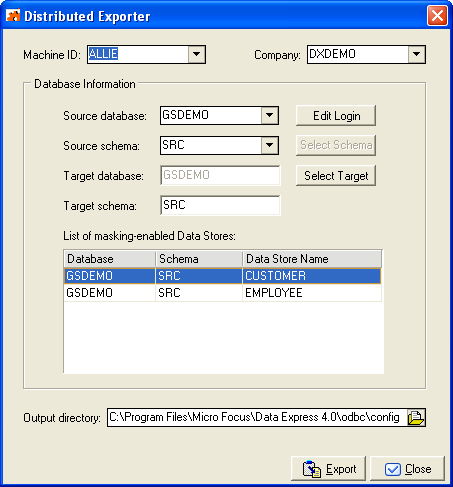Select the CUSTOMER data store cell
453x487 pixels.
click(x=312, y=276)
